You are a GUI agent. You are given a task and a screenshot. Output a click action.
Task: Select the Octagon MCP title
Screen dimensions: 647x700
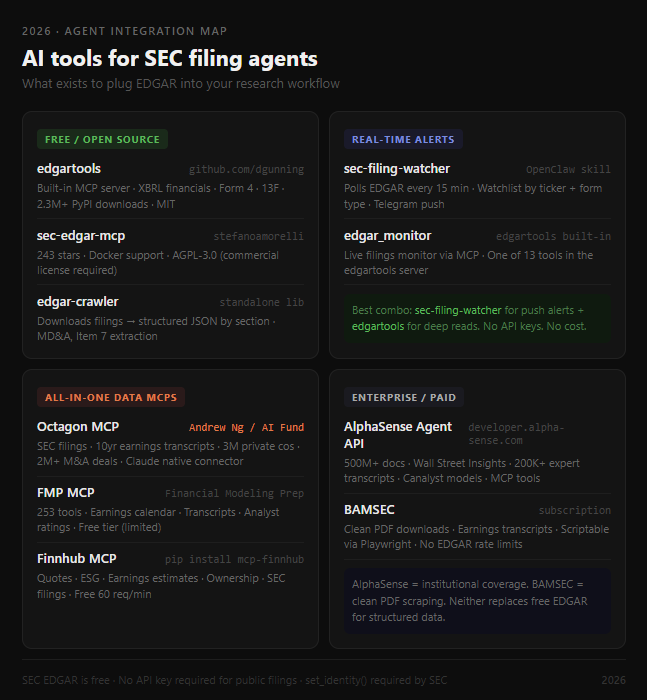point(78,427)
